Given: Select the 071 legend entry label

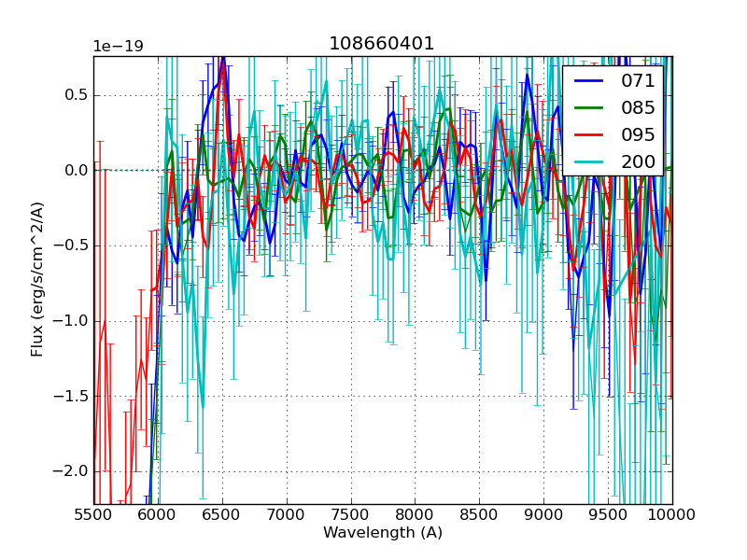Looking at the screenshot, I should pos(638,80).
